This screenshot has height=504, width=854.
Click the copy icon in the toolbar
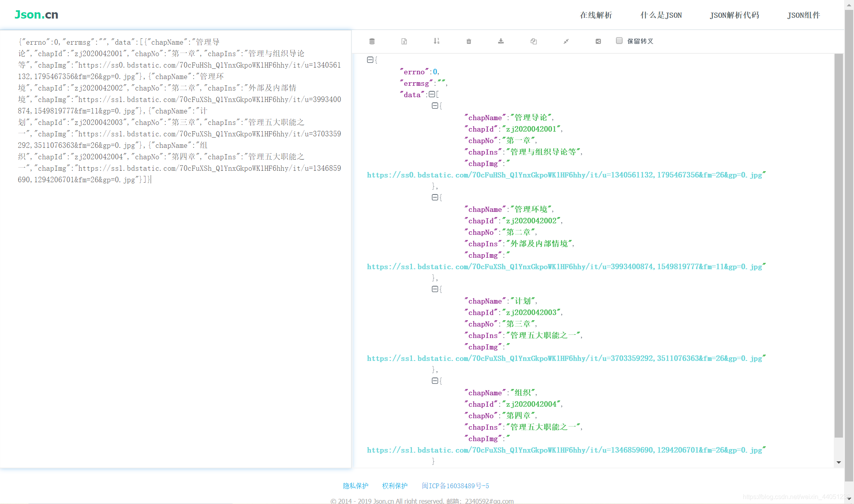pos(533,41)
